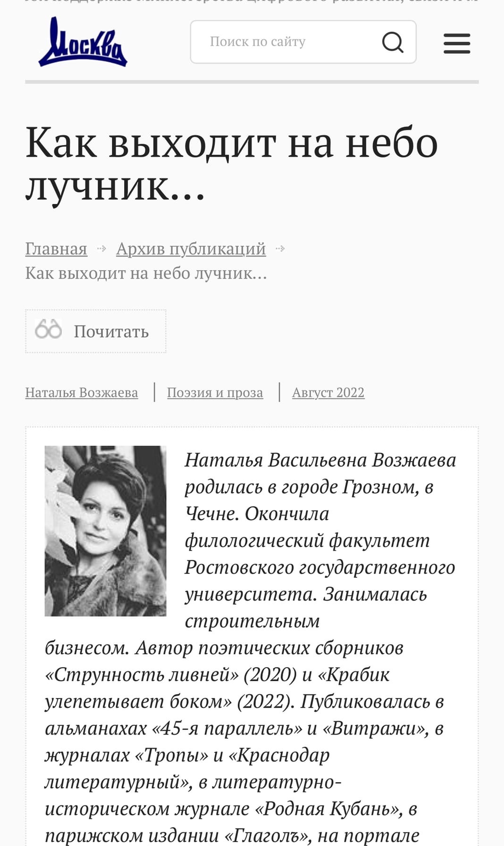504x846 pixels.
Task: Open the hamburger menu
Action: click(457, 43)
